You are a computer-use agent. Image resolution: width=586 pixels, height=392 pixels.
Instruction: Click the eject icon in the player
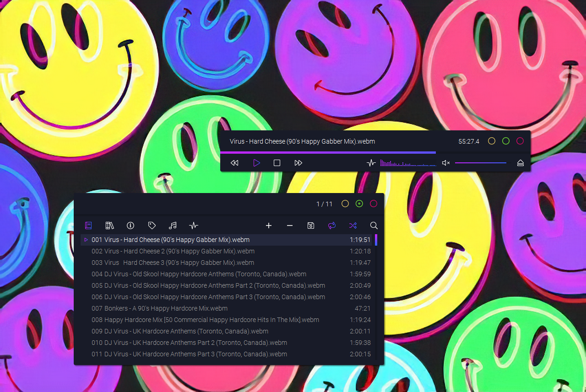click(x=521, y=163)
